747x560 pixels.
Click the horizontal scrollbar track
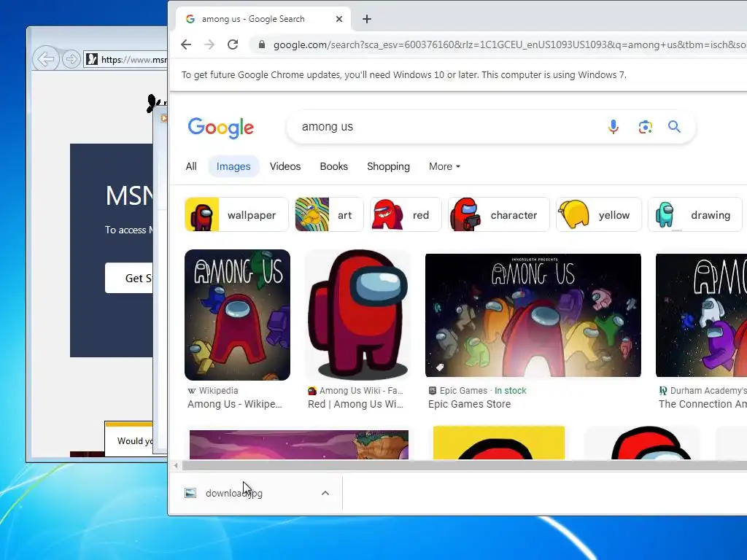coord(465,465)
